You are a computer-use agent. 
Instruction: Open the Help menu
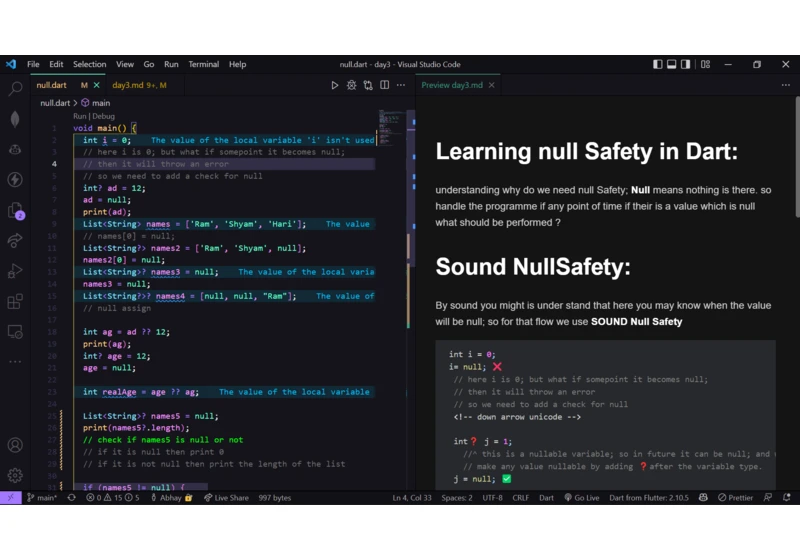[x=237, y=64]
